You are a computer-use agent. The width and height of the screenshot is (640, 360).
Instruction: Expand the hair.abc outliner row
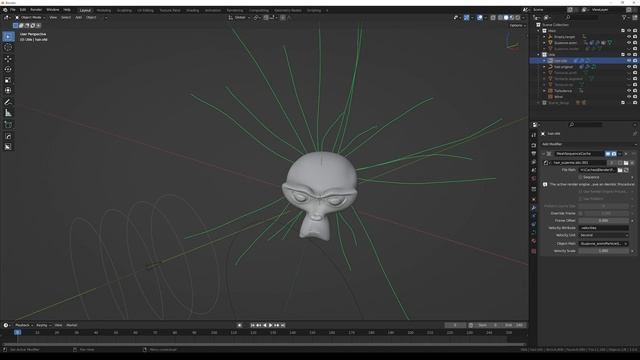544,61
